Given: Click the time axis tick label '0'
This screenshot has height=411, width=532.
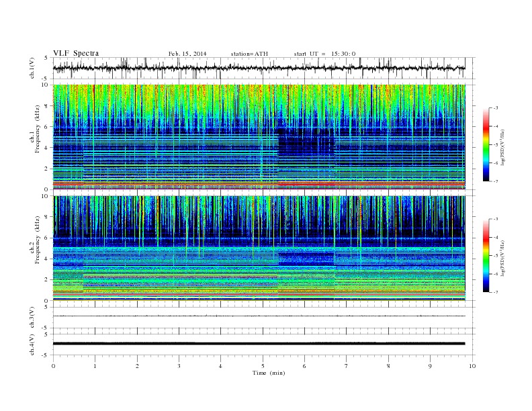Looking at the screenshot, I should click(x=53, y=366).
